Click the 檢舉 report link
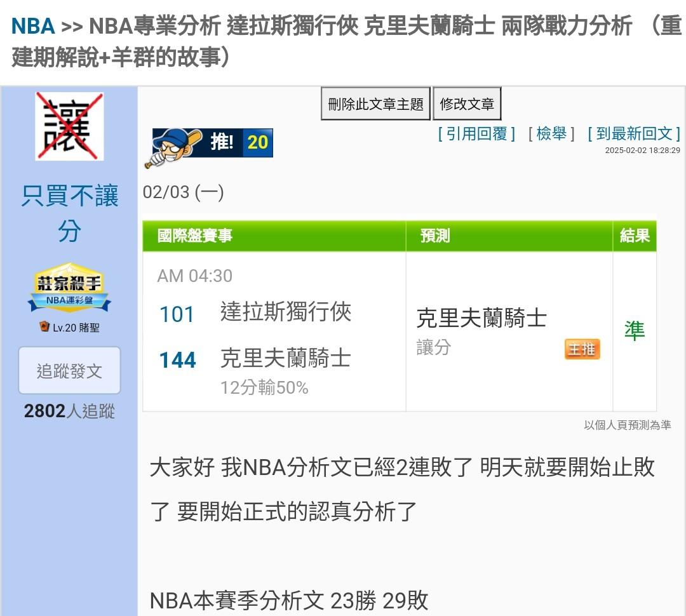 pyautogui.click(x=551, y=133)
